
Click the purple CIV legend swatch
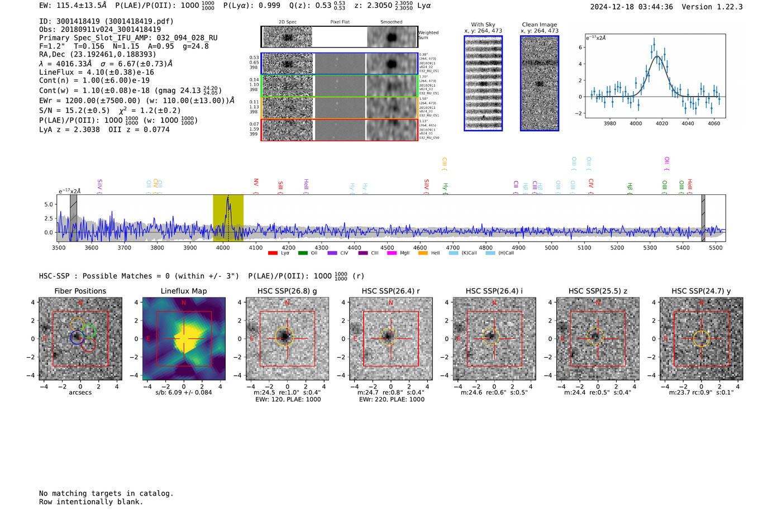pos(332,253)
